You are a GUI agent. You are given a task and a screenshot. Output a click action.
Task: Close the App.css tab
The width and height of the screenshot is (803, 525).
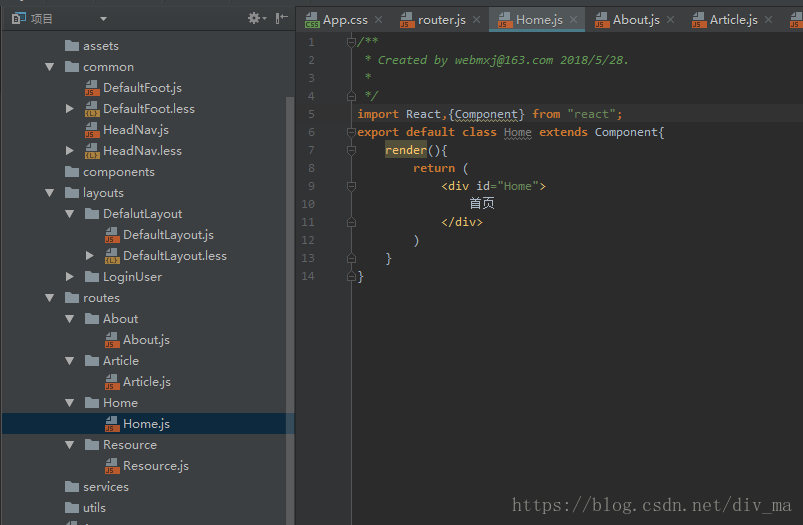coord(378,20)
